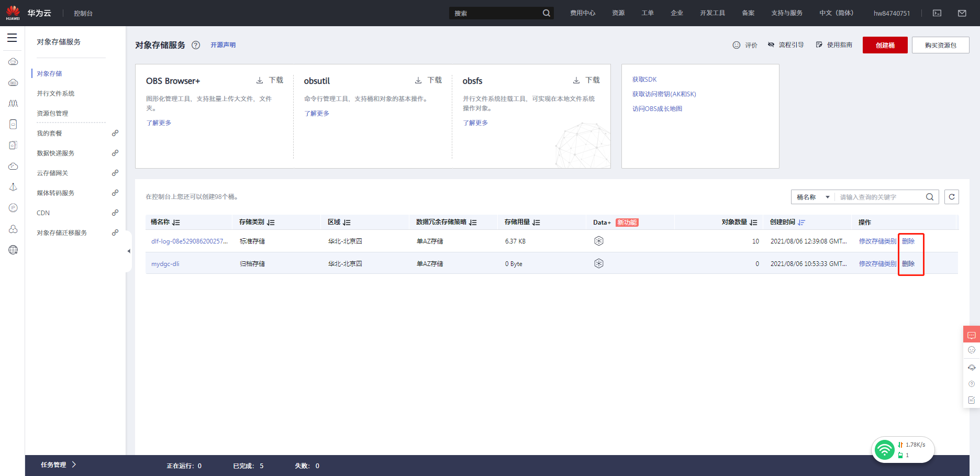
Task: Select 资源包管理 in the sidebar
Action: point(52,114)
